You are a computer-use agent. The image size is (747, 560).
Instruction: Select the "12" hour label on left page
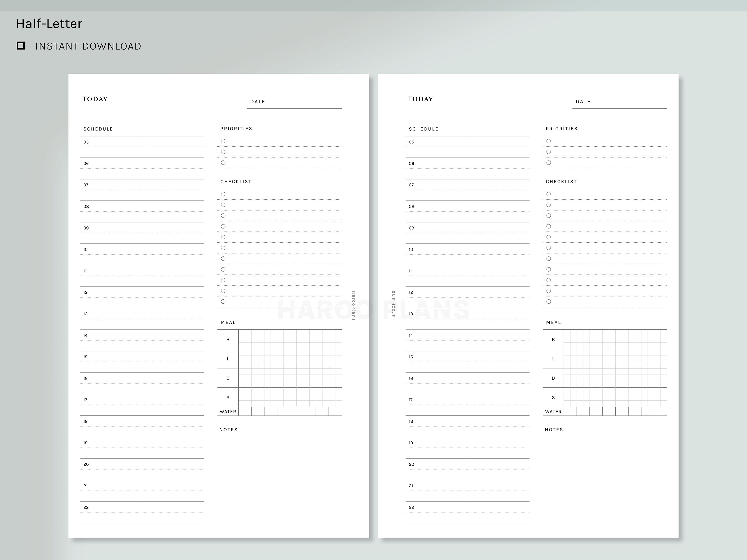(x=85, y=292)
